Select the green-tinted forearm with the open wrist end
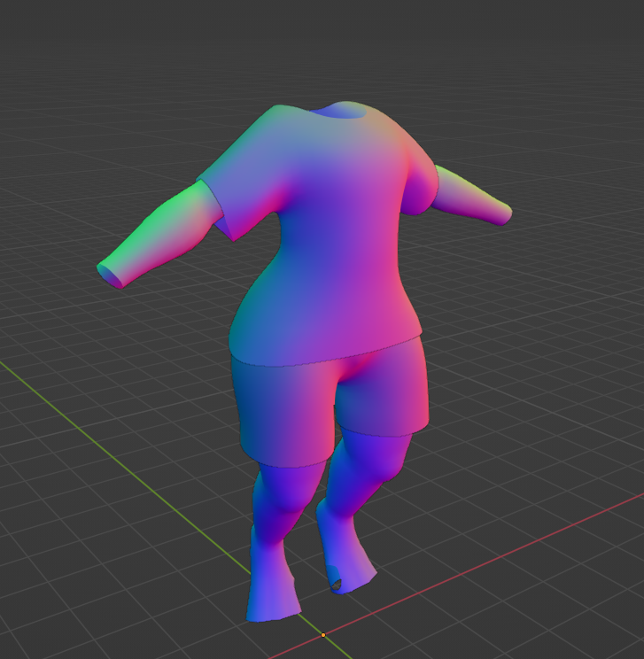Image resolution: width=644 pixels, height=659 pixels. 159,236
